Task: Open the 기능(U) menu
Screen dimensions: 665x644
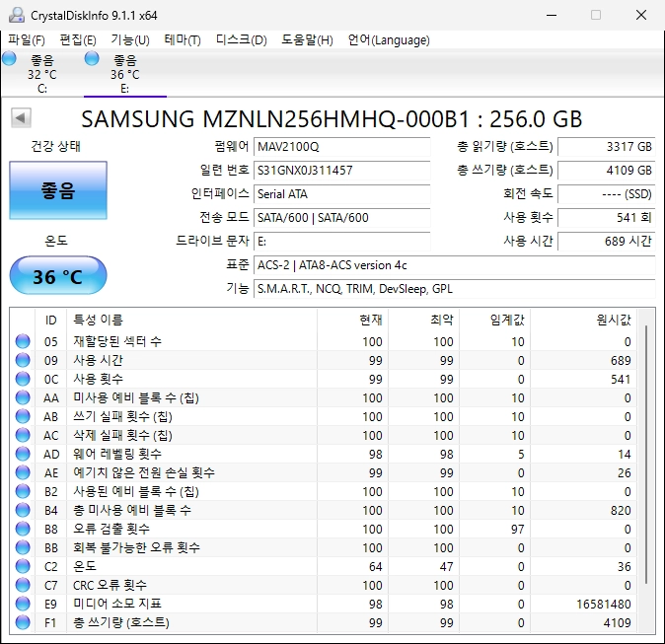Action: tap(130, 39)
